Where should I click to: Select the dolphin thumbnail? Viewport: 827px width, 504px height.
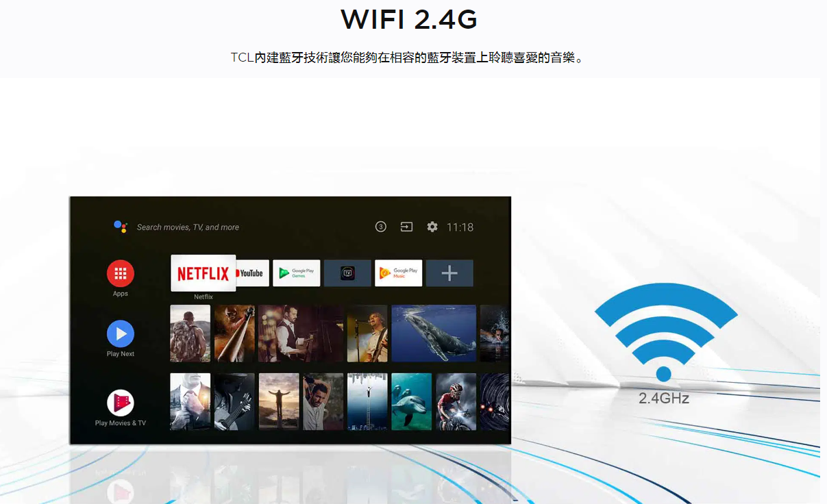pyautogui.click(x=412, y=401)
